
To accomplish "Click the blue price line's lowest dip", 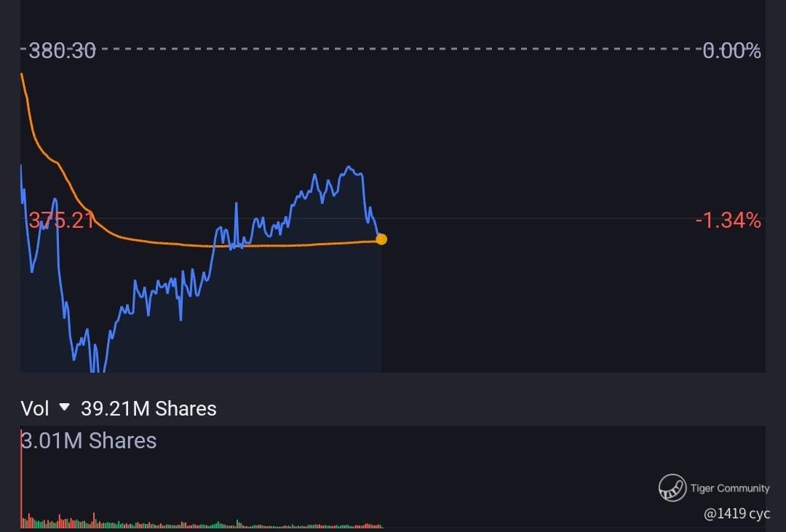I will 98,369.
